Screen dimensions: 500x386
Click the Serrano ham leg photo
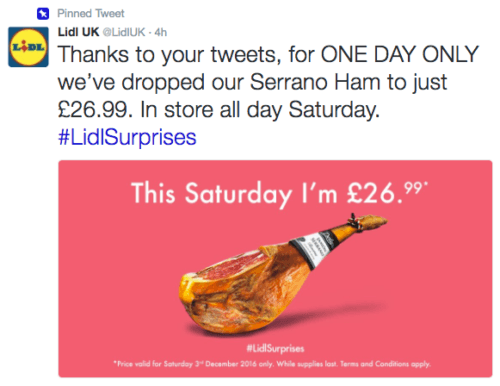click(283, 273)
